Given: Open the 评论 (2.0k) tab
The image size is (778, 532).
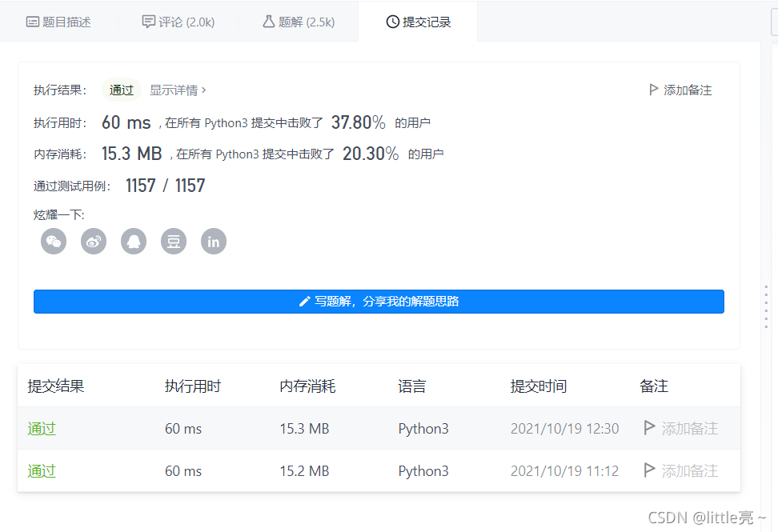Looking at the screenshot, I should [178, 22].
